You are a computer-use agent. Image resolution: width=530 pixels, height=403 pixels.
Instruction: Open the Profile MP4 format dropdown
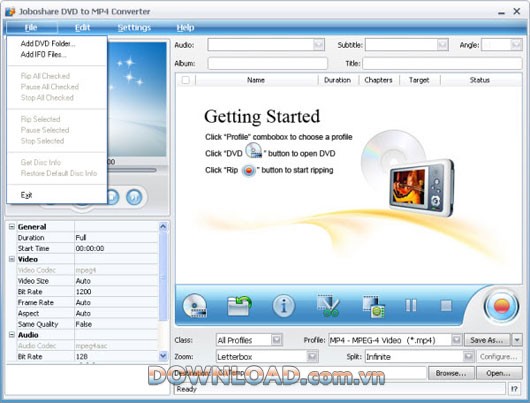pos(456,340)
